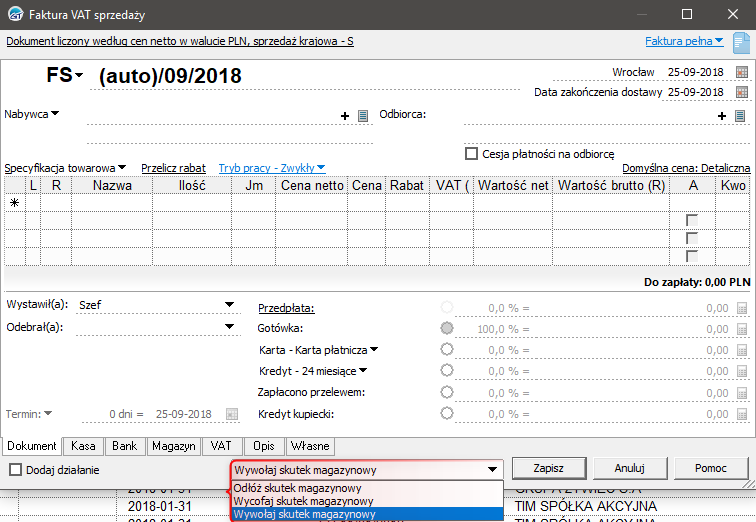The width and height of the screenshot is (756, 522).
Task: Open calendar for Data zakończenia dostawy
Action: [x=742, y=92]
